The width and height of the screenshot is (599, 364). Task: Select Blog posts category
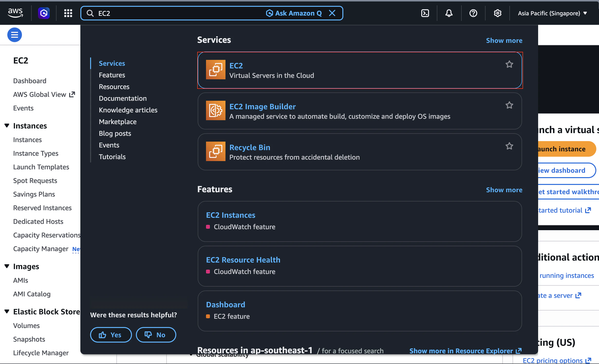tap(115, 133)
